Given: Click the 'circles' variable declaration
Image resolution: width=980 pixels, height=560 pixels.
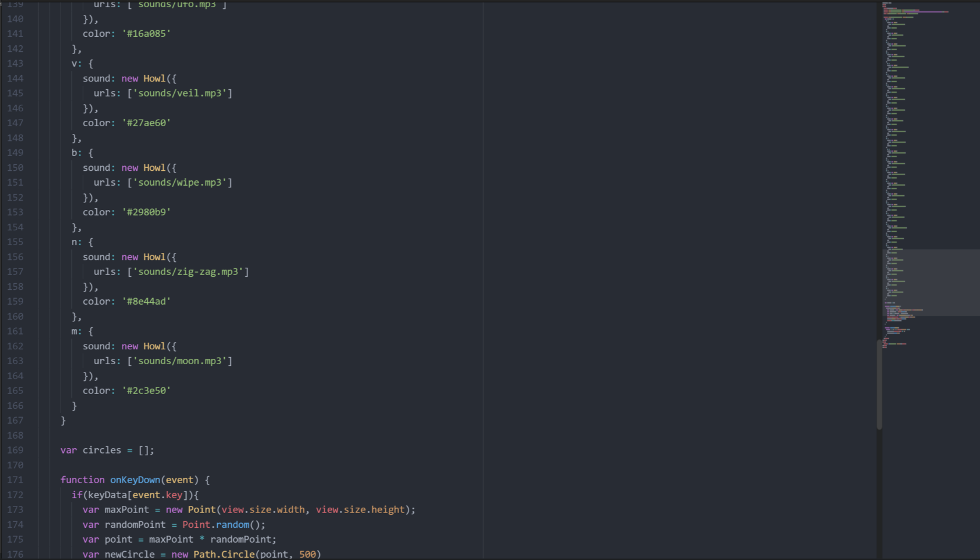Looking at the screenshot, I should point(102,450).
